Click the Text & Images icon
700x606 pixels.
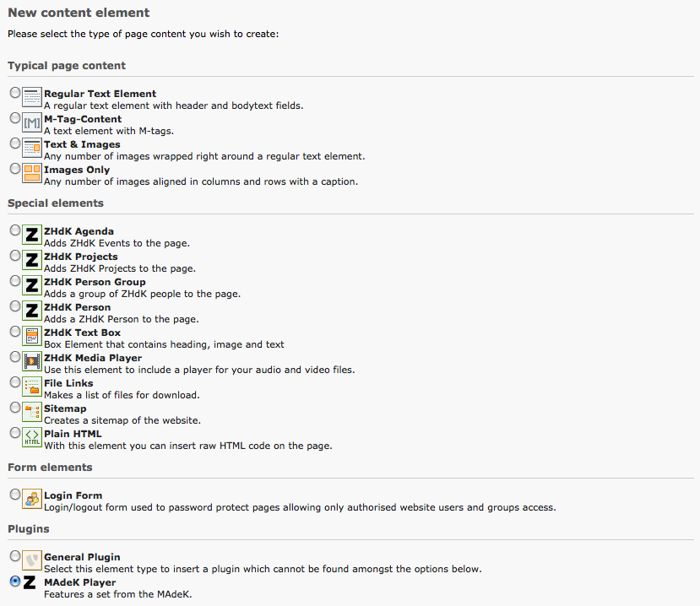coord(32,148)
